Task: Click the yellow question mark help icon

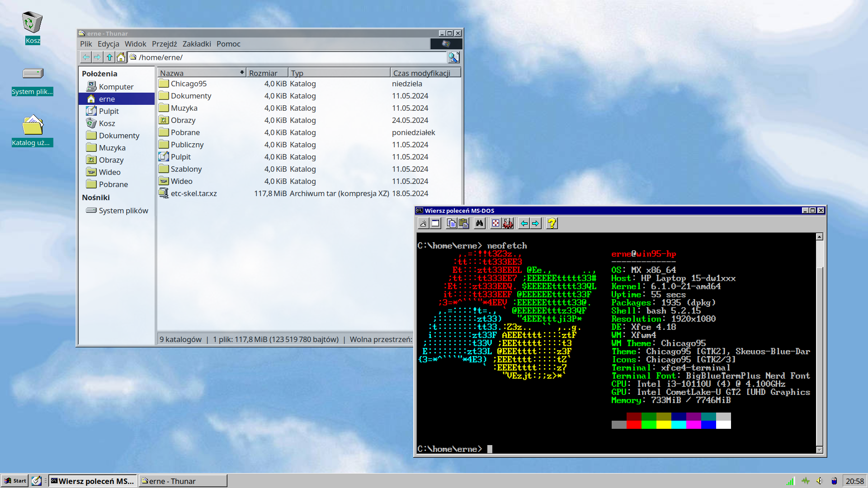Action: coord(552,223)
